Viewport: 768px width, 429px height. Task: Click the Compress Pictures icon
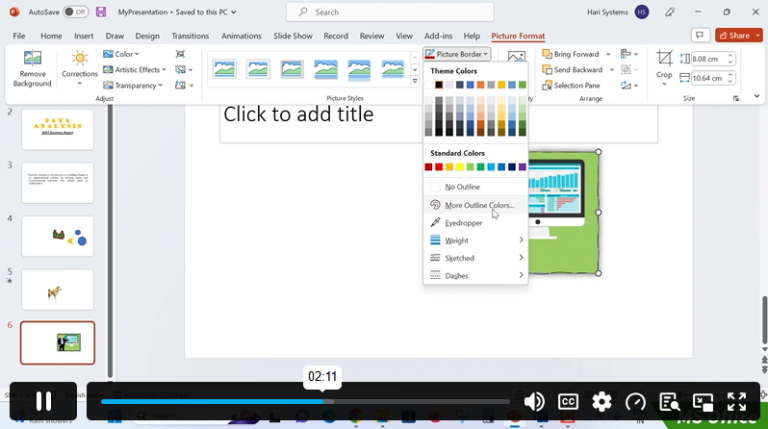[180, 54]
